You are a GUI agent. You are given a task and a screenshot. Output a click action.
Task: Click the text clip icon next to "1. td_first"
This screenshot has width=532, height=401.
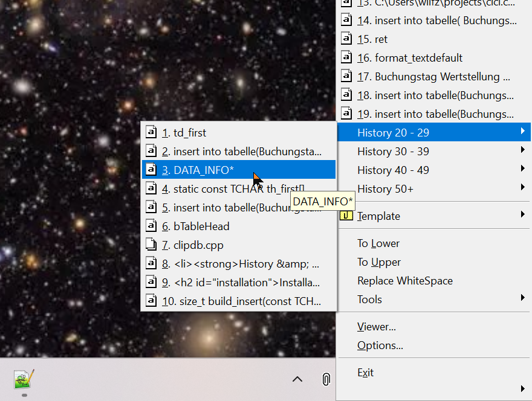pos(151,132)
